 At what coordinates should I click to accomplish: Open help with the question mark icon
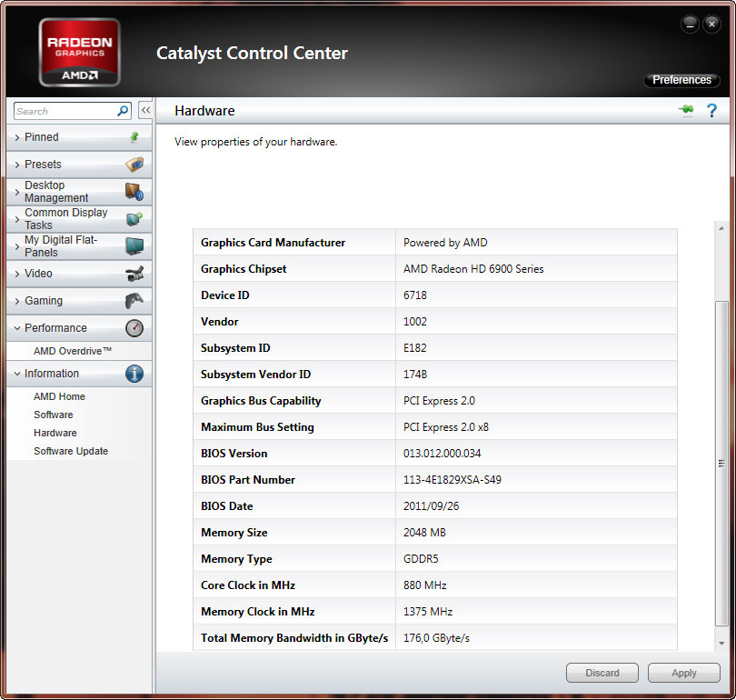pos(711,111)
